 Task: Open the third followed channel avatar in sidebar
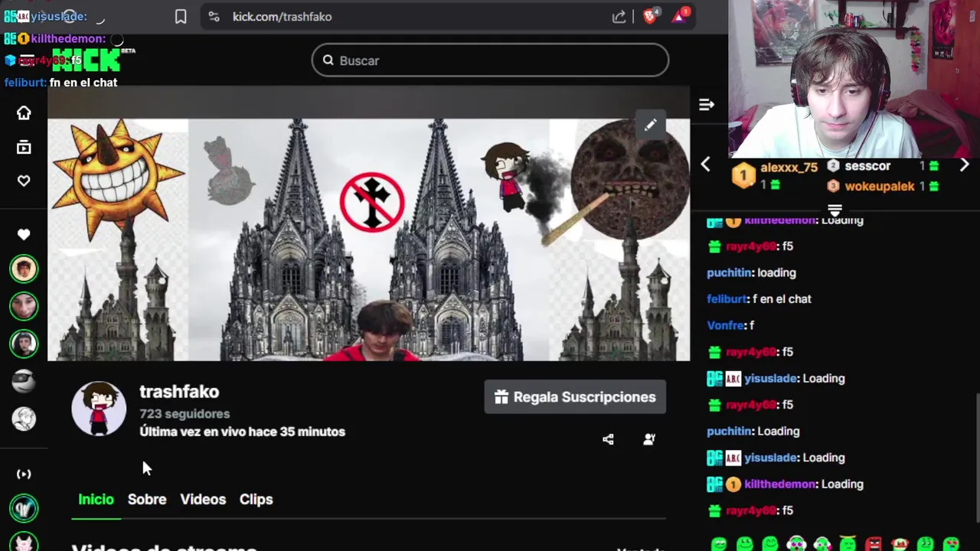pos(24,344)
